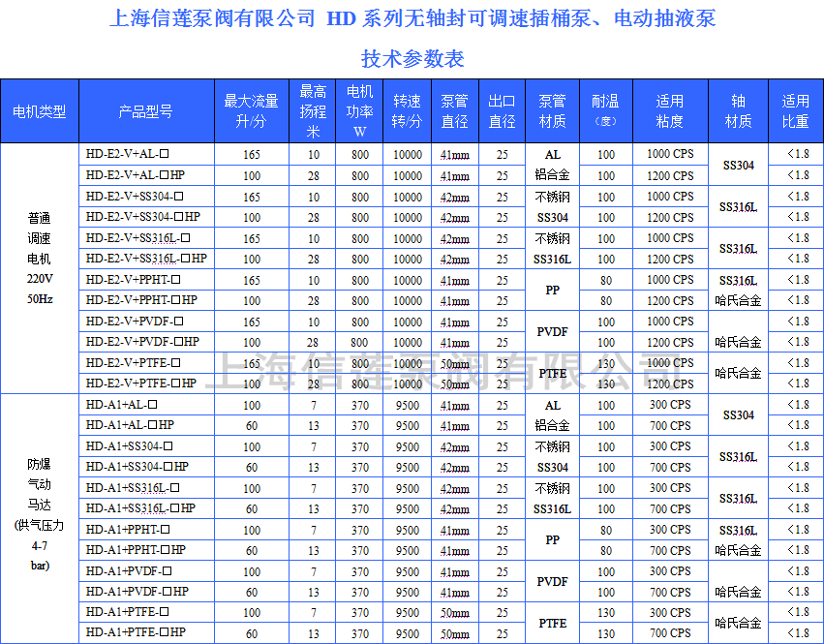Select the 最高扬程 米 header cell
Image resolution: width=824 pixels, height=644 pixels.
[x=313, y=111]
